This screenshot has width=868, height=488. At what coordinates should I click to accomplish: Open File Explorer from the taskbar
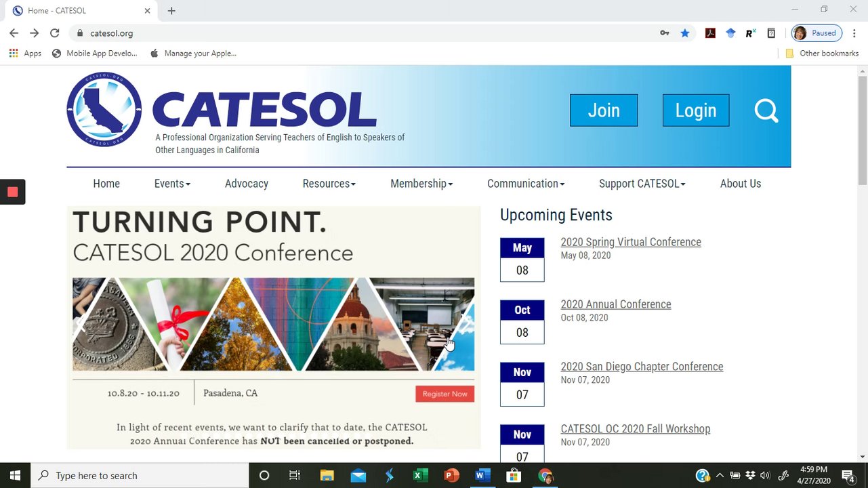pyautogui.click(x=327, y=475)
